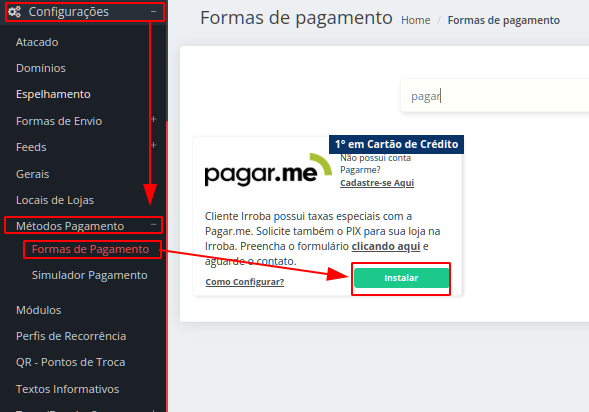Open the Módulos menu item
Screen dimensions: 589x412
(38, 310)
